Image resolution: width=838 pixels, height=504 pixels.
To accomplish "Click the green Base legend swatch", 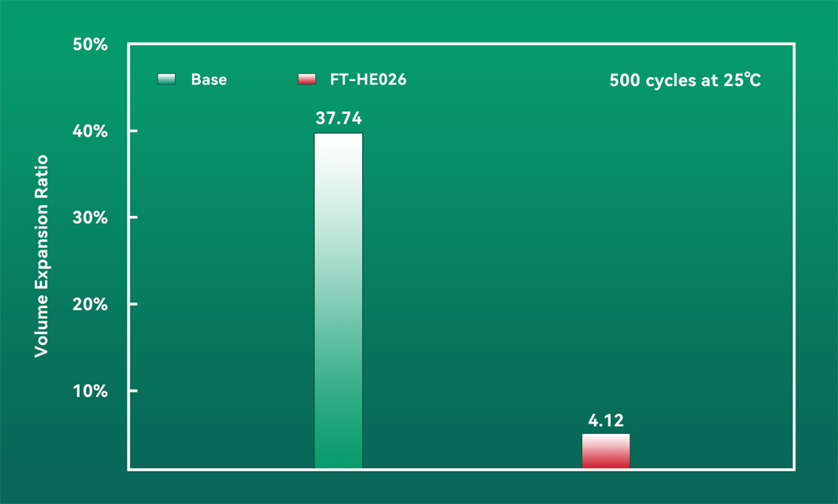I will click(x=166, y=80).
